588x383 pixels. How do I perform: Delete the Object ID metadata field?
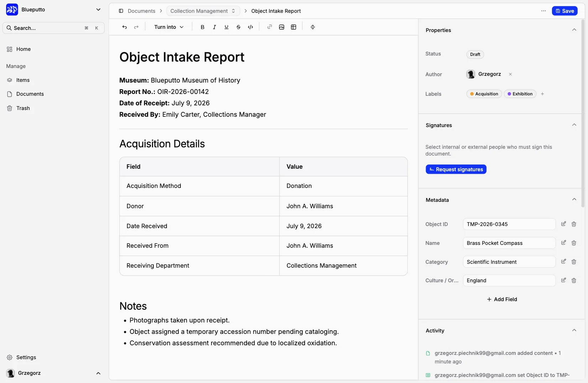pyautogui.click(x=574, y=224)
